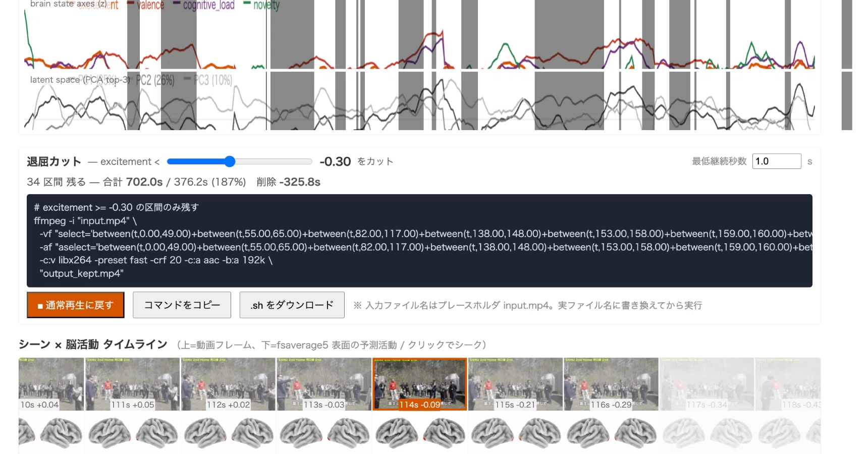Select the 111s +0.05 frame thumbnail

tap(132, 384)
